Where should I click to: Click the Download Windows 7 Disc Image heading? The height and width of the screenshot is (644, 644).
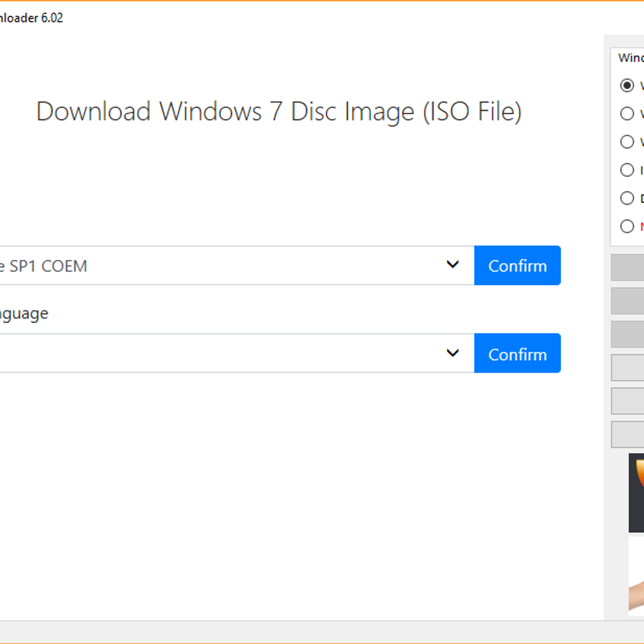tap(279, 112)
